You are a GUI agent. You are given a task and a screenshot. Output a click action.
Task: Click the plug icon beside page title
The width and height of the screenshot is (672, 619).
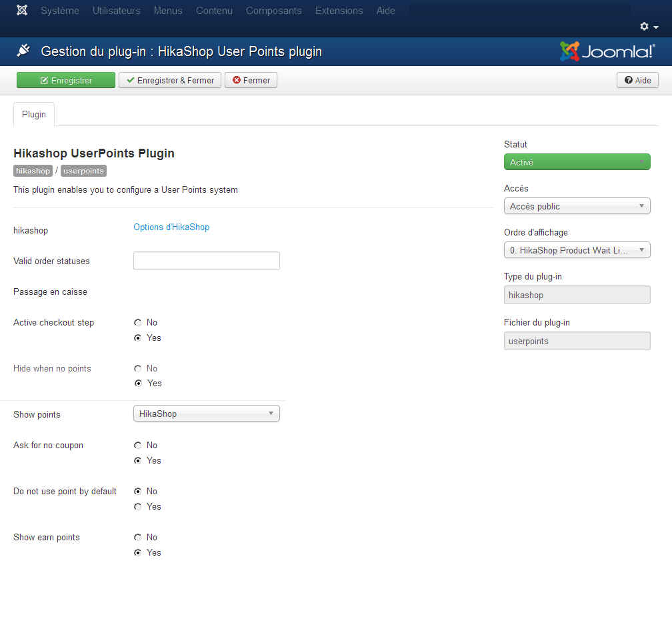pyautogui.click(x=23, y=51)
